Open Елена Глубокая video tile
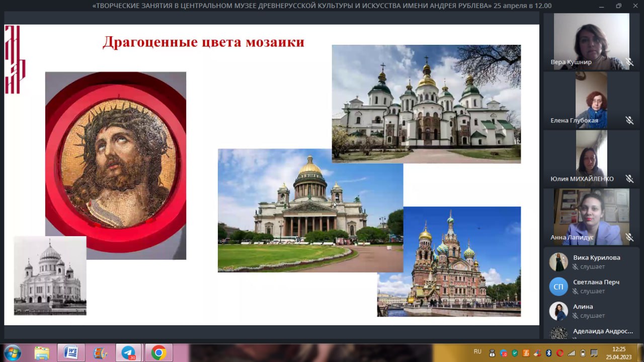This screenshot has width=644, height=362. click(591, 100)
